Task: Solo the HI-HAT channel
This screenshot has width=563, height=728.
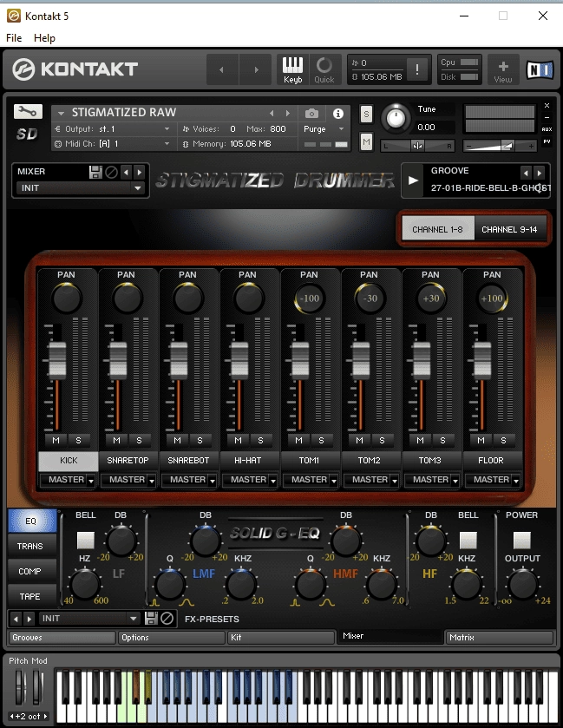Action: point(260,440)
